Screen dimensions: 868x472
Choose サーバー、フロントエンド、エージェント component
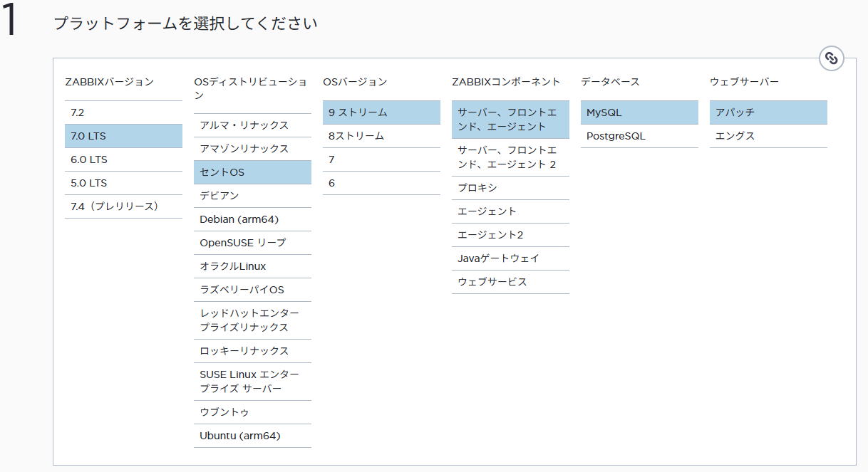click(x=510, y=120)
